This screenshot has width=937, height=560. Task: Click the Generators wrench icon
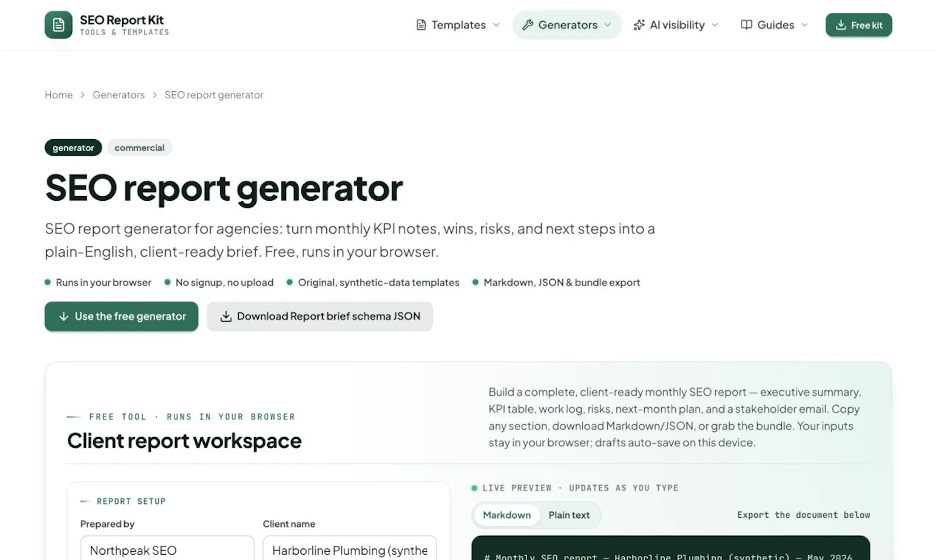tap(528, 25)
